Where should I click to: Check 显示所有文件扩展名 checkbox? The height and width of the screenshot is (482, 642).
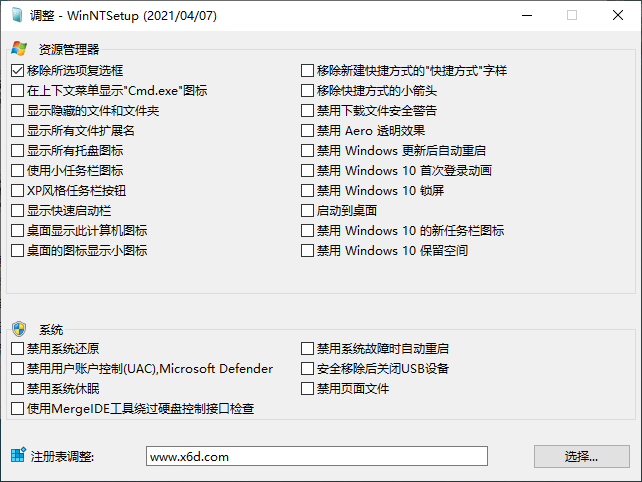pyautogui.click(x=18, y=131)
